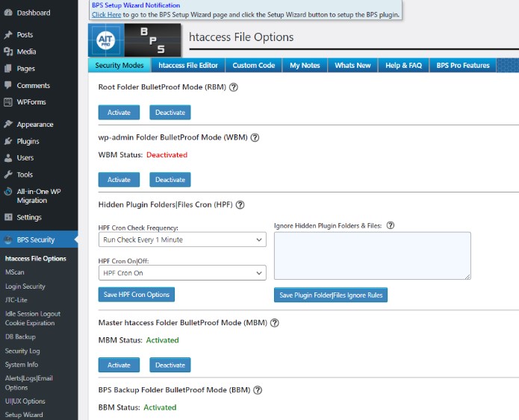Click Save Plugin Folder|Files Ignore Rules
This screenshot has width=519, height=420.
331,295
